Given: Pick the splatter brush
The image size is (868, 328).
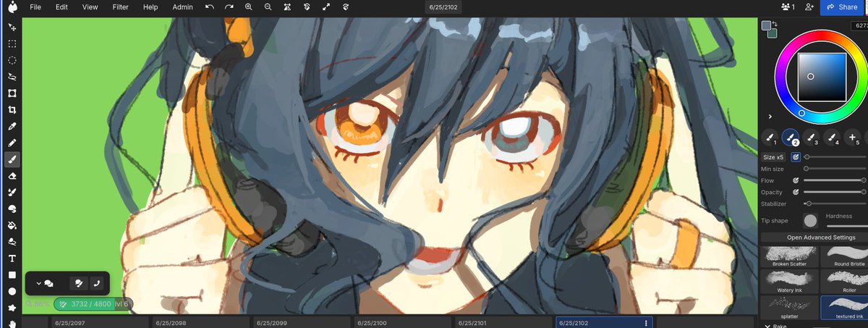Looking at the screenshot, I should pos(789,308).
